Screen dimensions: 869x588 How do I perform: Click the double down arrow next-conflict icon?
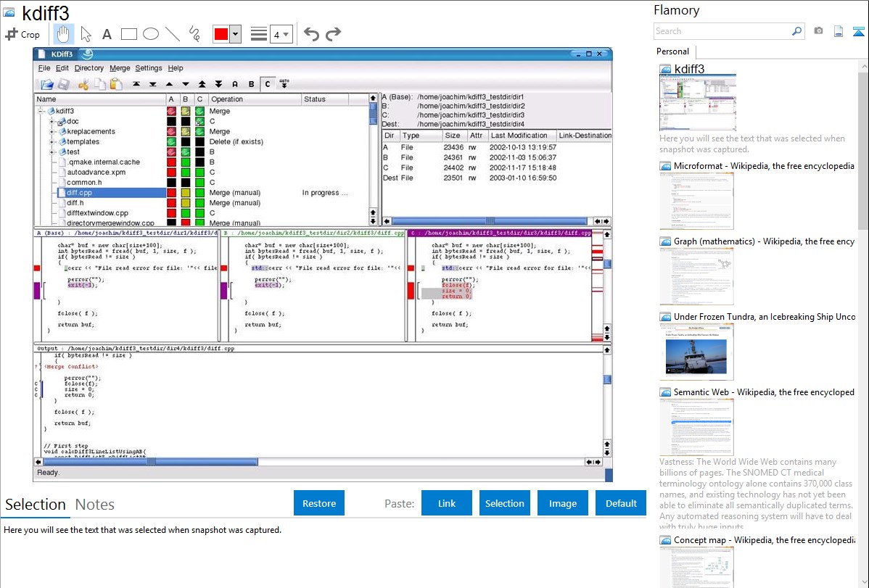coord(219,84)
